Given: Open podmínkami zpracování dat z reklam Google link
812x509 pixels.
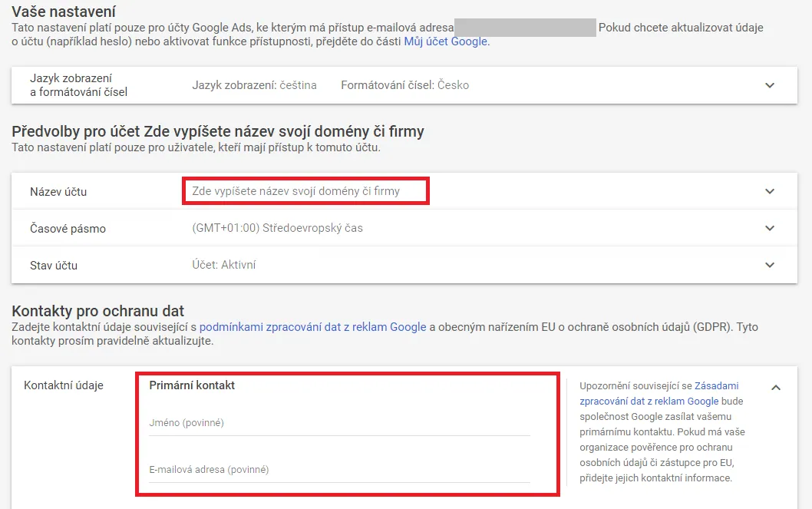Looking at the screenshot, I should tap(313, 327).
